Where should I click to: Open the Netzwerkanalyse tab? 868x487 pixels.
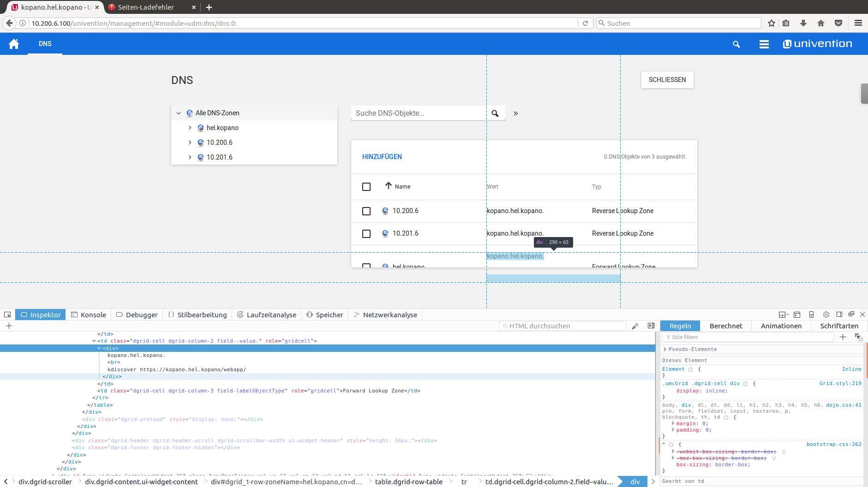pos(385,315)
